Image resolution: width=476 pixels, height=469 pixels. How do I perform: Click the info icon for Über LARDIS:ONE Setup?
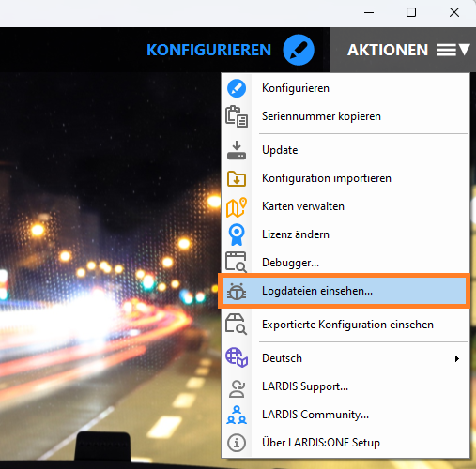click(237, 443)
